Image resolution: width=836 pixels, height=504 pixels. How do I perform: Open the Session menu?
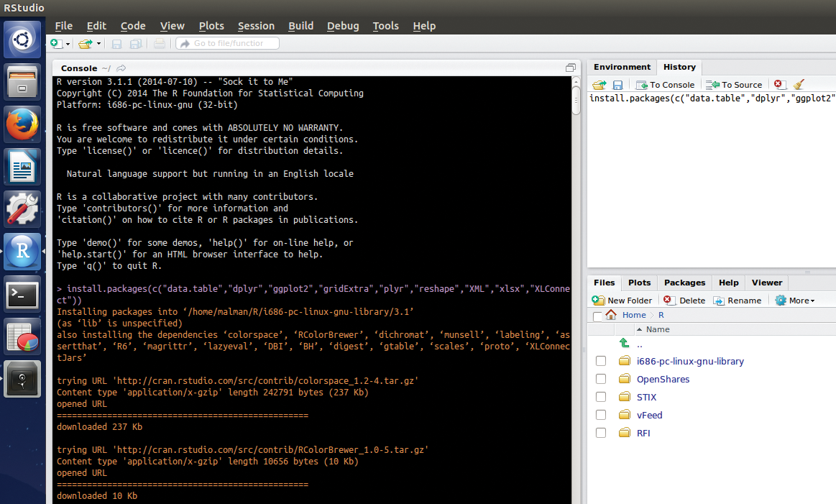256,26
